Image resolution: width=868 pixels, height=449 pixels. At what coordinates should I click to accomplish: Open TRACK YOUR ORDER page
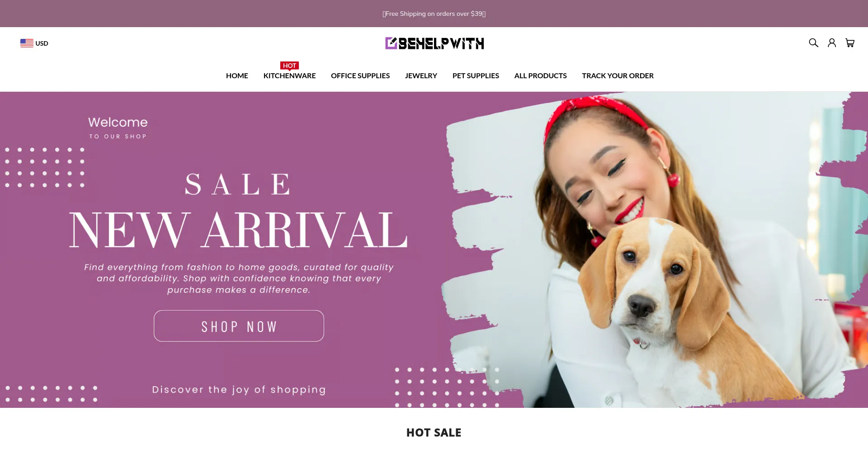[x=618, y=76]
